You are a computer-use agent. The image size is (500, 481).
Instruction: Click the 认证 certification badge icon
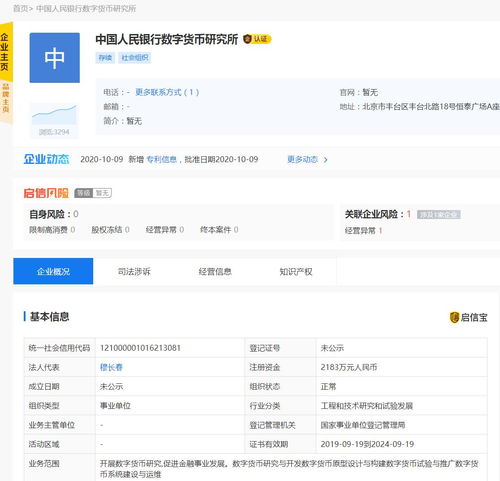pos(257,39)
